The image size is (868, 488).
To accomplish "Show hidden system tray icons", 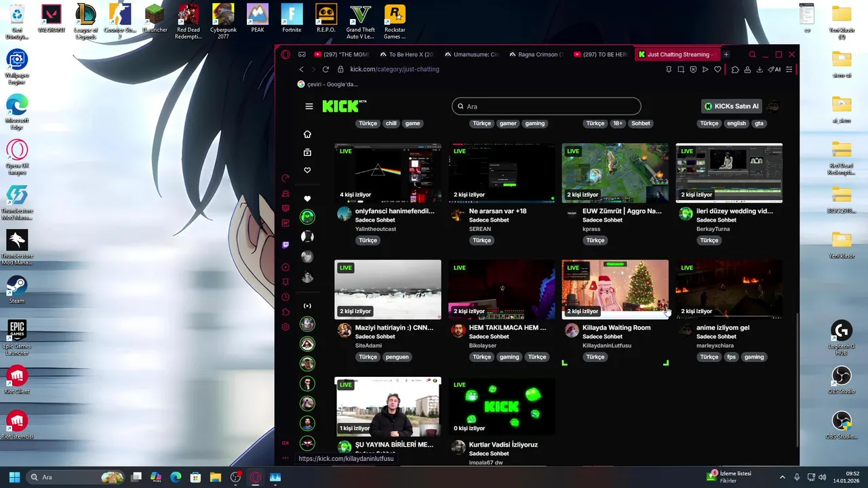I will (x=782, y=477).
